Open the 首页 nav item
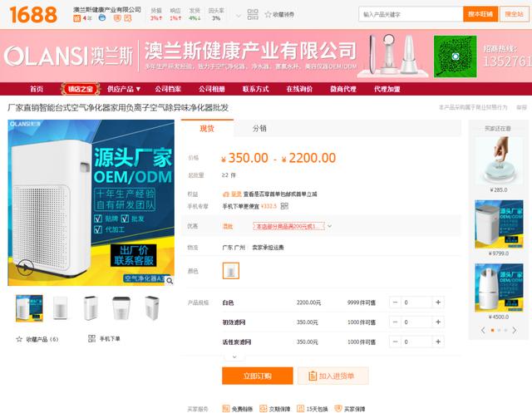532x413 pixels. (37, 89)
